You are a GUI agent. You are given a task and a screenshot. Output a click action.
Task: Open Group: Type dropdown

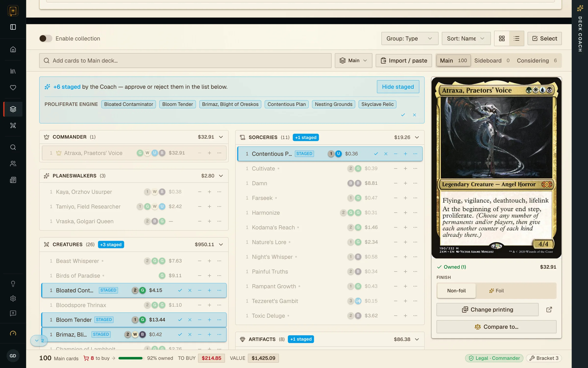[410, 39]
